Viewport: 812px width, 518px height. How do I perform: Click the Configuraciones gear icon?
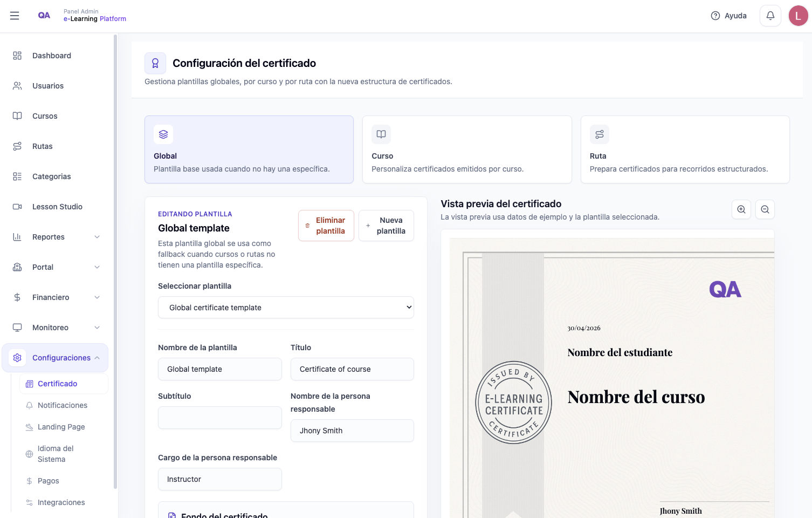tap(17, 358)
